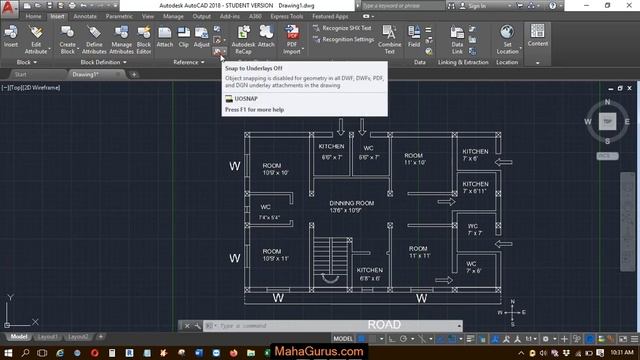Toggle polar tracking in status bar
Viewport: 640px width, 360px height.
(x=403, y=339)
